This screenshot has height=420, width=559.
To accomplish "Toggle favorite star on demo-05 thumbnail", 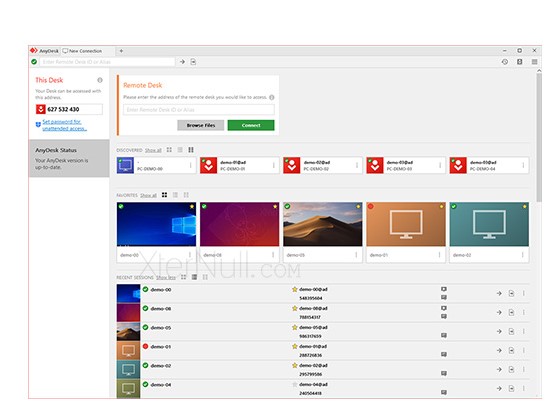I will pos(358,206).
